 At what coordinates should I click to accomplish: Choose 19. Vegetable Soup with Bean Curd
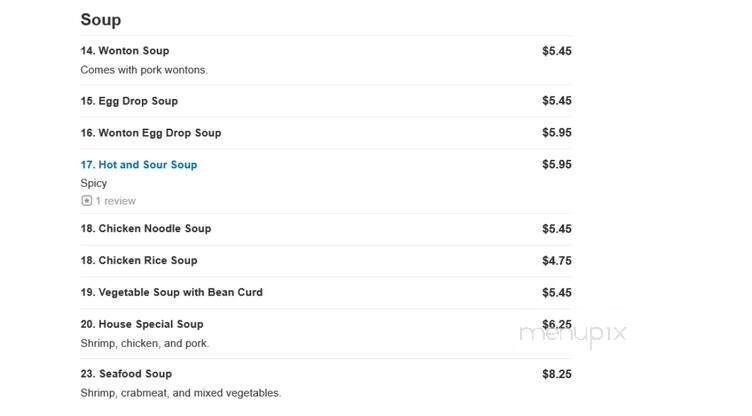pyautogui.click(x=172, y=292)
